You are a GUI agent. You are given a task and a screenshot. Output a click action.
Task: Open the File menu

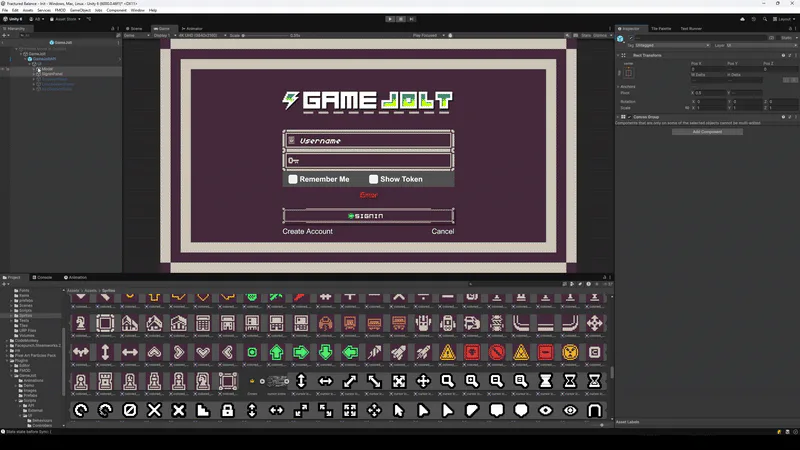coord(5,10)
